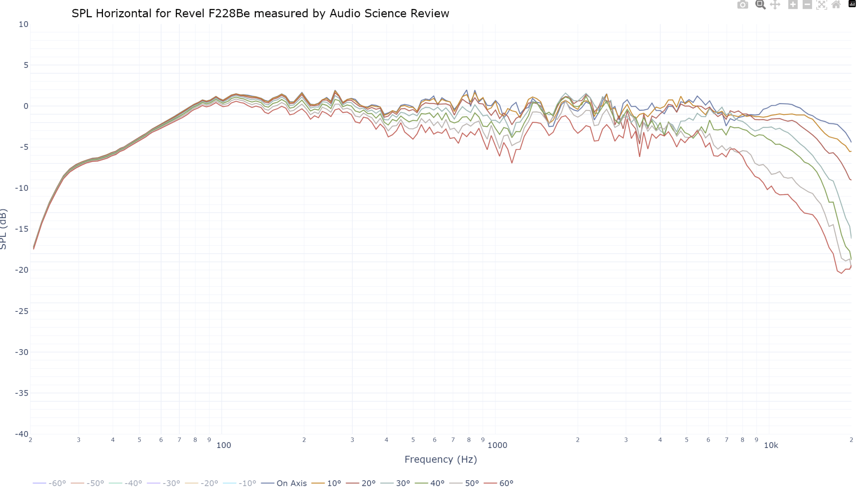Show the hidden -20° trace in legend
868x490 pixels.
(x=201, y=483)
